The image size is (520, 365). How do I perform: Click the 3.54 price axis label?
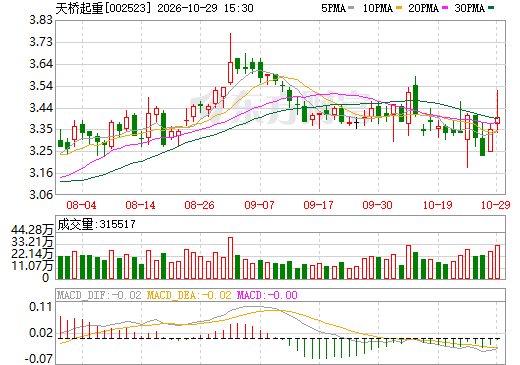pyautogui.click(x=41, y=86)
